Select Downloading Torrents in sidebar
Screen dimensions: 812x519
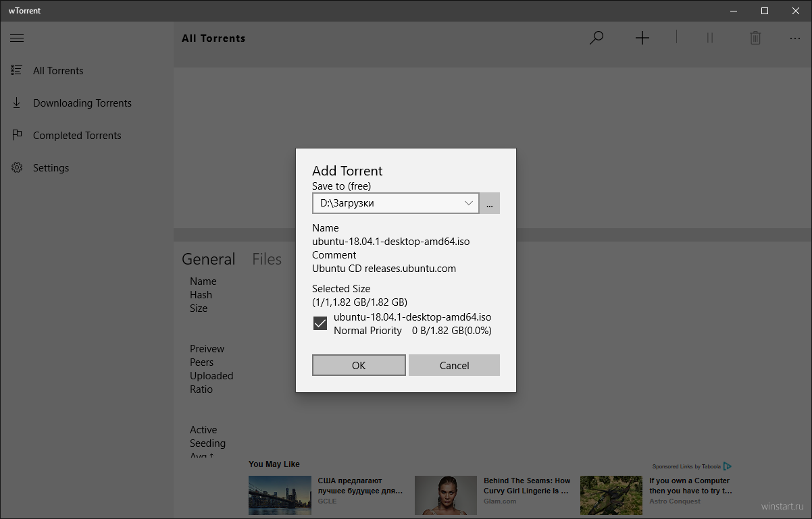tap(86, 103)
